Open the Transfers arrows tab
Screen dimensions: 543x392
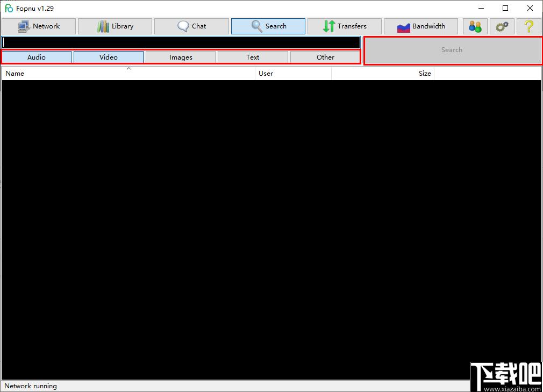pos(345,26)
